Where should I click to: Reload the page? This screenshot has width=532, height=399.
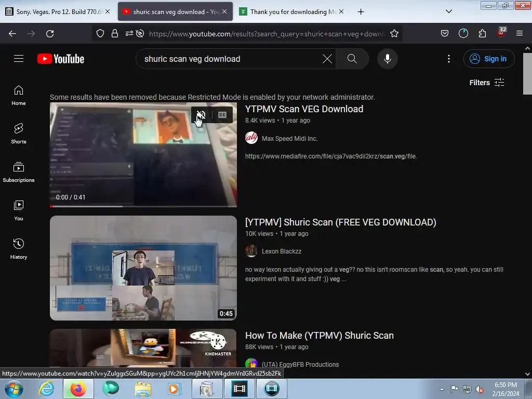(x=50, y=34)
